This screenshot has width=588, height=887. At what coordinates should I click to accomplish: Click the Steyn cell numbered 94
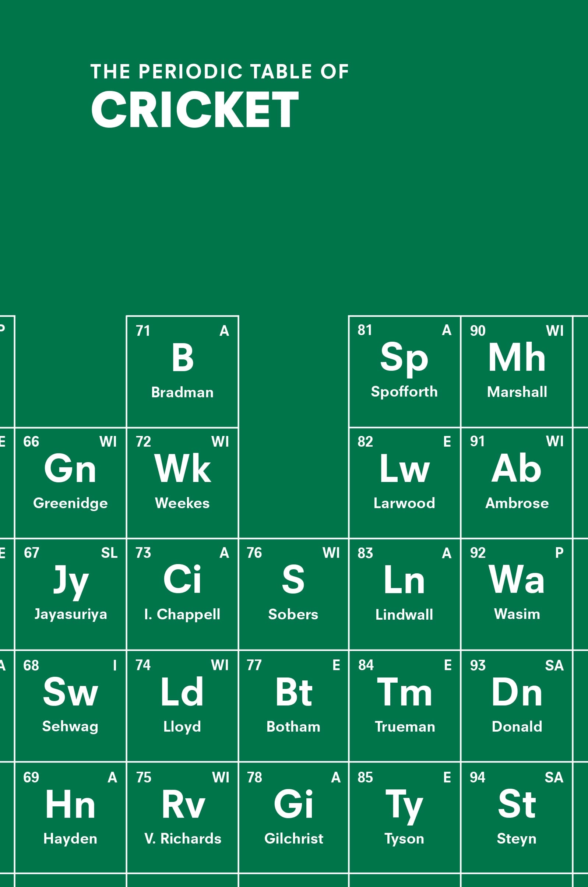517,818
